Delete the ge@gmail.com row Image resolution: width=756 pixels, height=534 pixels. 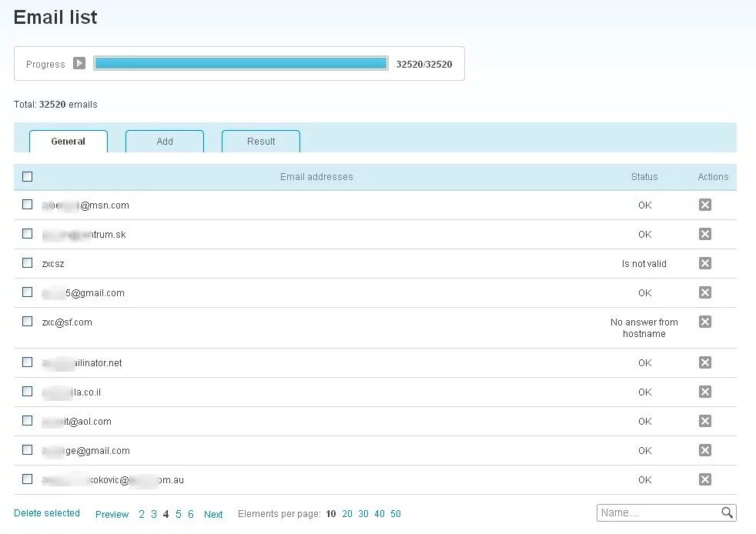[x=705, y=450]
